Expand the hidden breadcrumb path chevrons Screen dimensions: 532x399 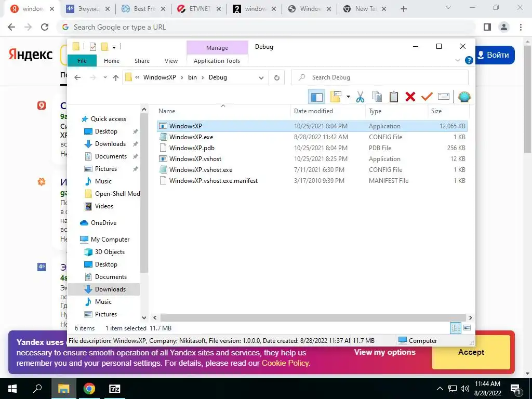pos(137,77)
